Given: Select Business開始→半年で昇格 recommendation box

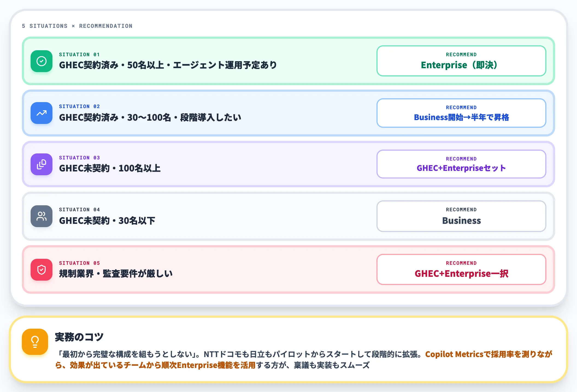Looking at the screenshot, I should 461,113.
